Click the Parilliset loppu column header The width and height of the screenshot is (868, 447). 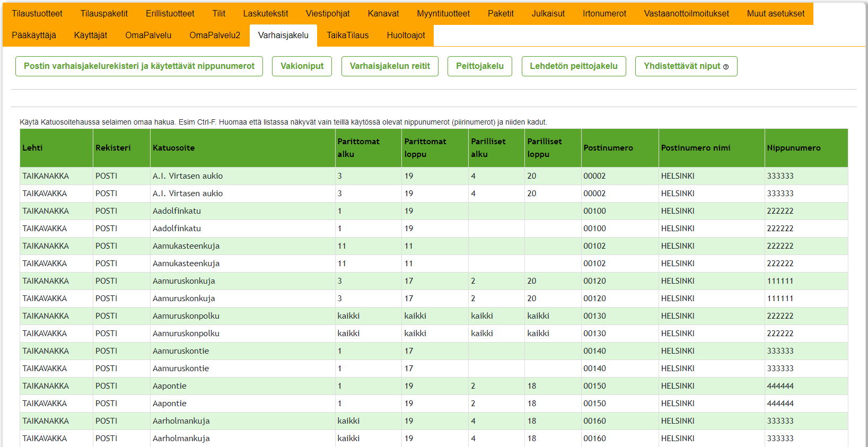tap(553, 148)
